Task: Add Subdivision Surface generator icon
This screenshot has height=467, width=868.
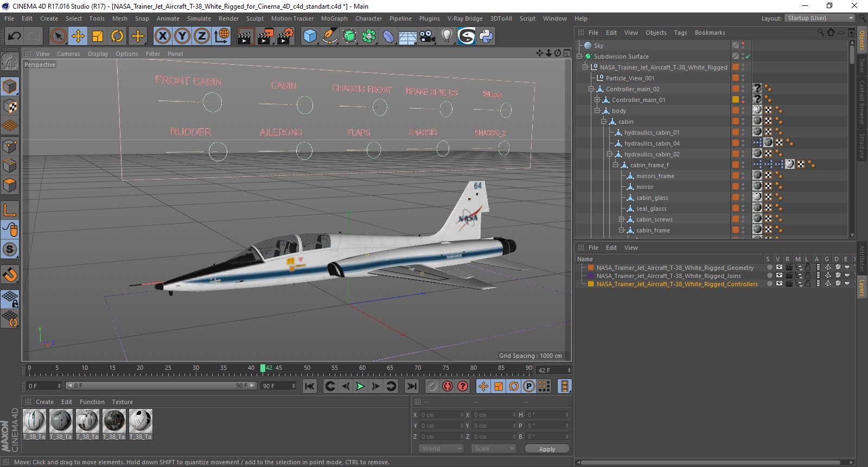Action: pos(349,36)
